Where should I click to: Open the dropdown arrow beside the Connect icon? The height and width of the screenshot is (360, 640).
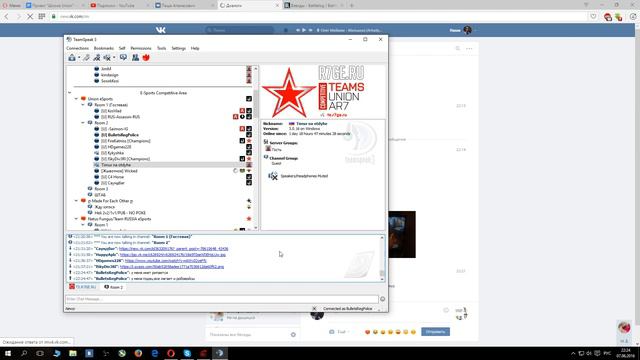tap(79, 58)
